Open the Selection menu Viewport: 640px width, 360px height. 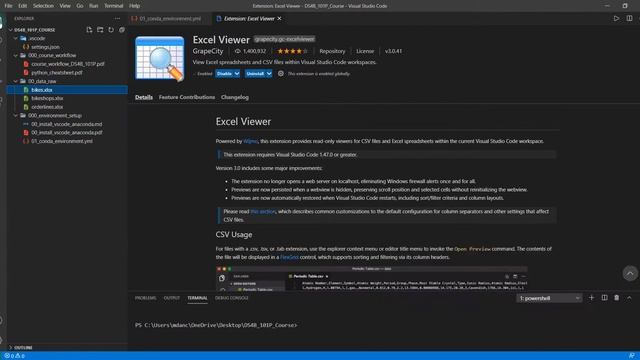click(43, 6)
